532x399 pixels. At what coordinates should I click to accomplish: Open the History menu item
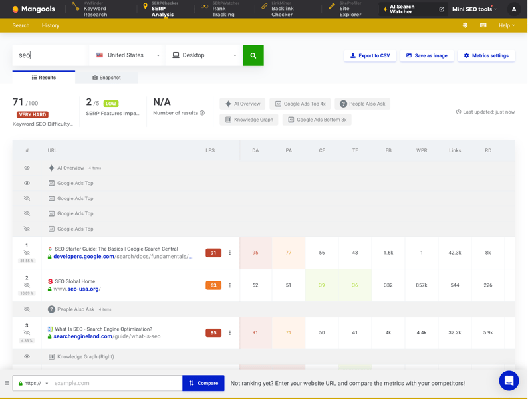click(51, 25)
